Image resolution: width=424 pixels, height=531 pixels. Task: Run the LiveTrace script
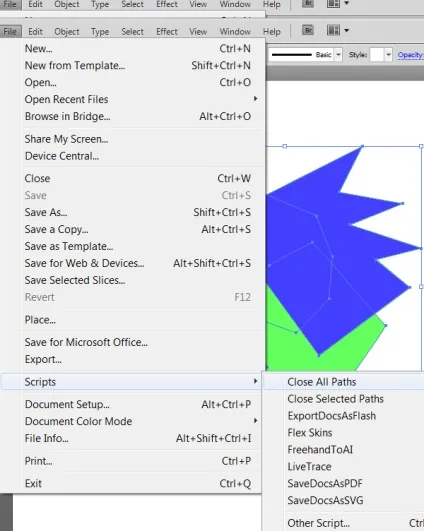click(344, 466)
